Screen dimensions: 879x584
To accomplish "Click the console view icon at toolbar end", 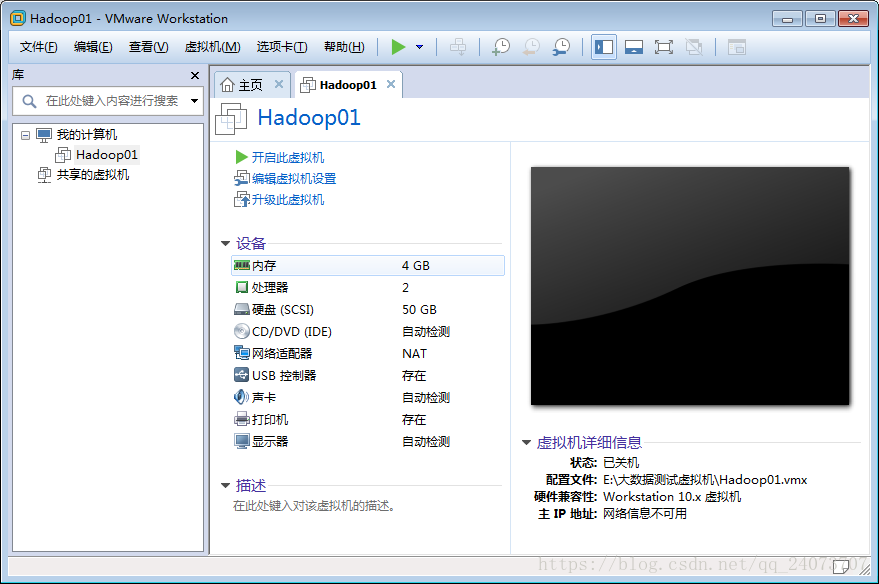I will 737,47.
